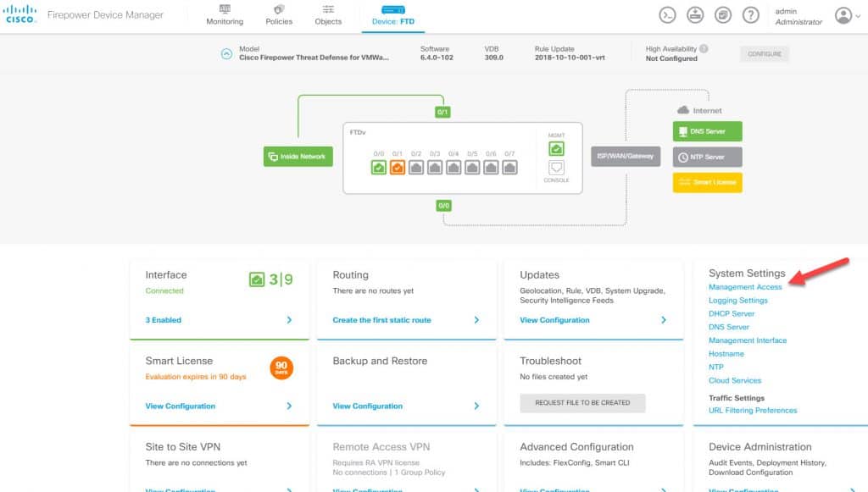Click the VDB value 309.0
The width and height of the screenshot is (868, 492).
(x=494, y=58)
